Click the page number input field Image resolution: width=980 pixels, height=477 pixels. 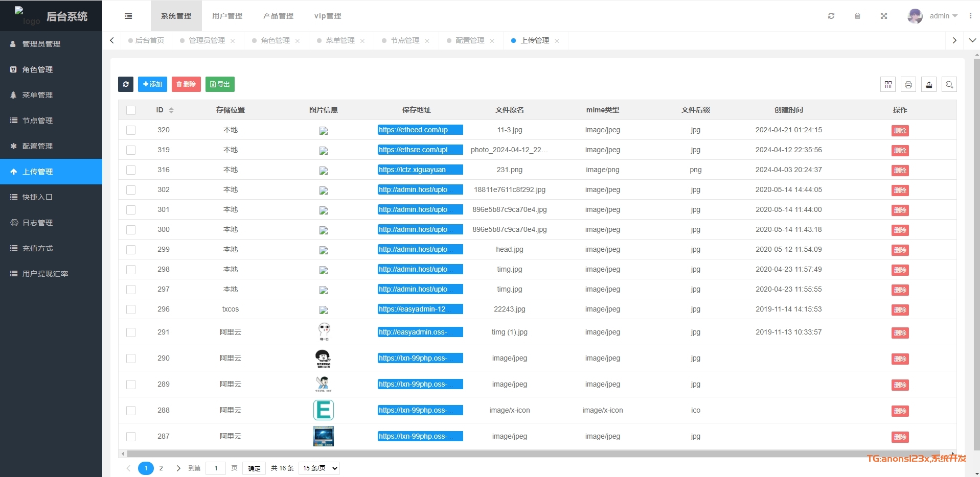pos(216,468)
